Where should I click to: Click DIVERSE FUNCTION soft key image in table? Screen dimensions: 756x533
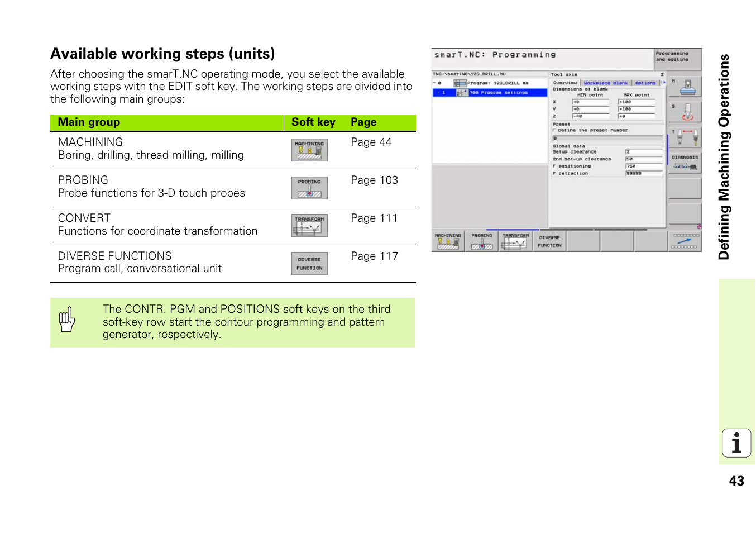point(309,263)
